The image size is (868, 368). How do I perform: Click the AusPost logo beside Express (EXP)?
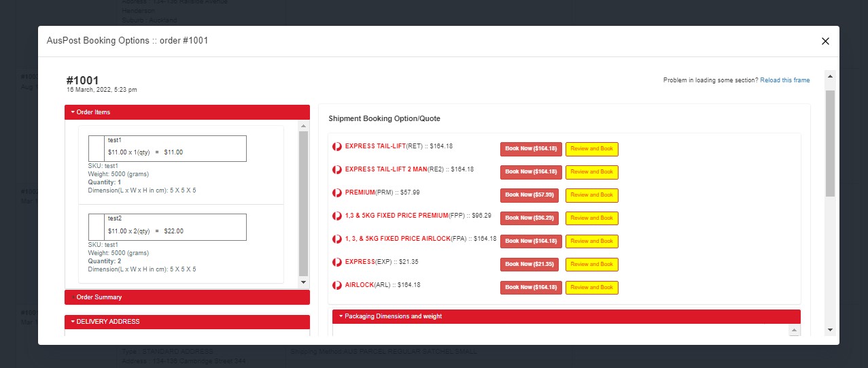336,262
